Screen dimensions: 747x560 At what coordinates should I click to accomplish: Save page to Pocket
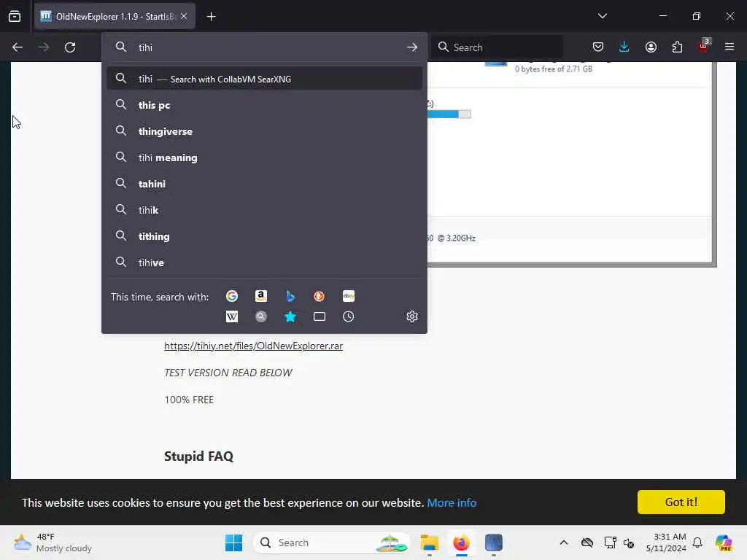598,47
